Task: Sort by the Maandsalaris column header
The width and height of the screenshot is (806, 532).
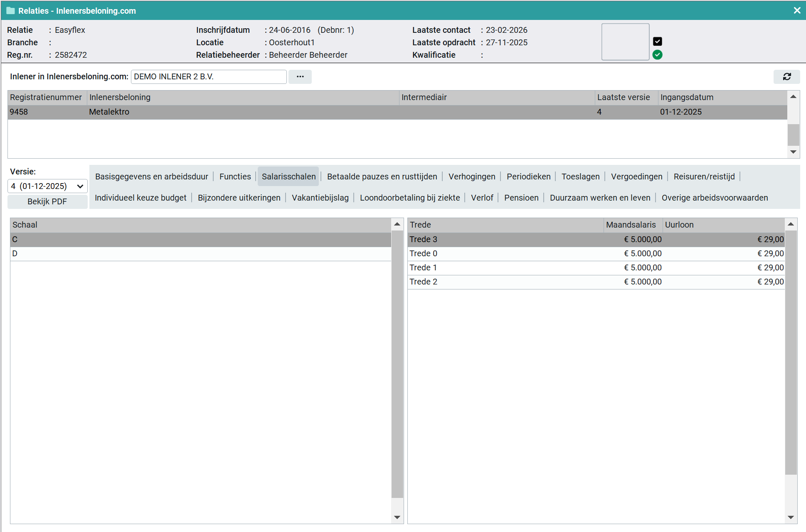Action: click(632, 225)
